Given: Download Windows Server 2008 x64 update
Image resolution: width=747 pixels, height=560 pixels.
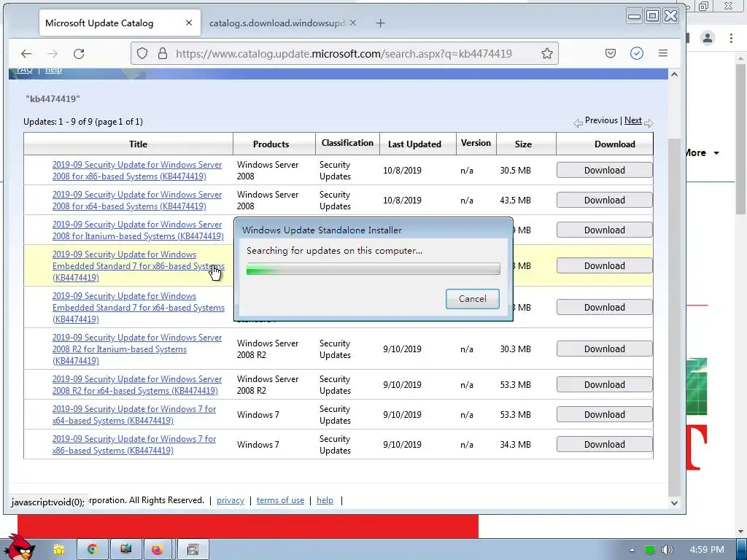Looking at the screenshot, I should click(605, 200).
